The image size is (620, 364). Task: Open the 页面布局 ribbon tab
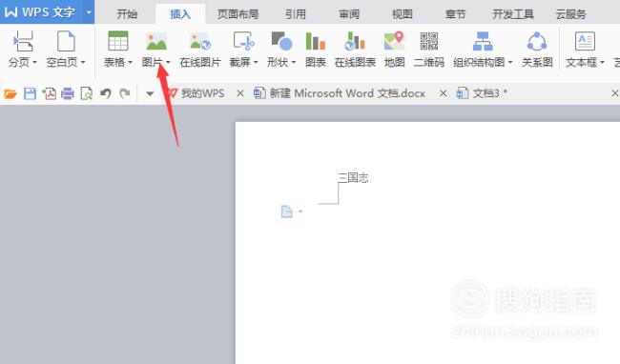pyautogui.click(x=238, y=14)
